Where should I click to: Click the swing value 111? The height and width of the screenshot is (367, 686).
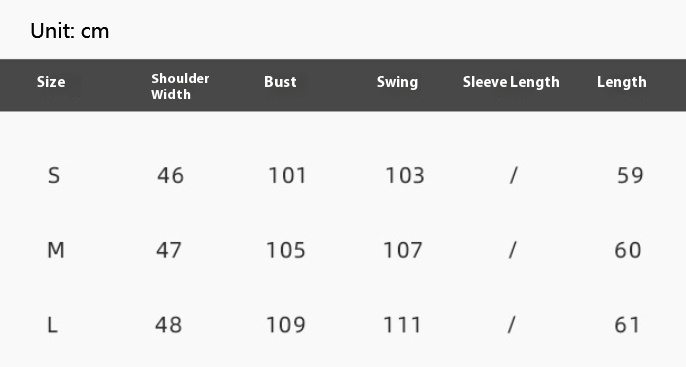pos(402,325)
